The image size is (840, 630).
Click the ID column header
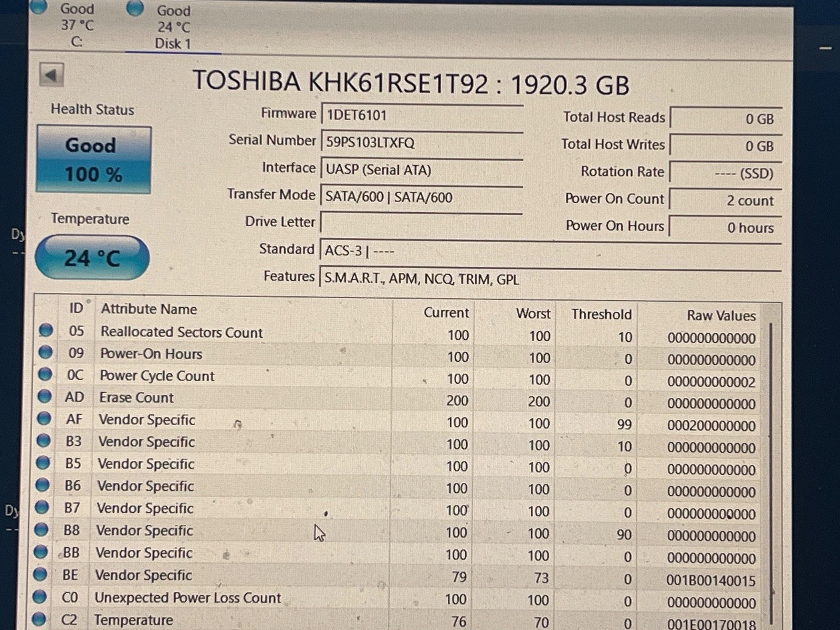click(x=77, y=308)
